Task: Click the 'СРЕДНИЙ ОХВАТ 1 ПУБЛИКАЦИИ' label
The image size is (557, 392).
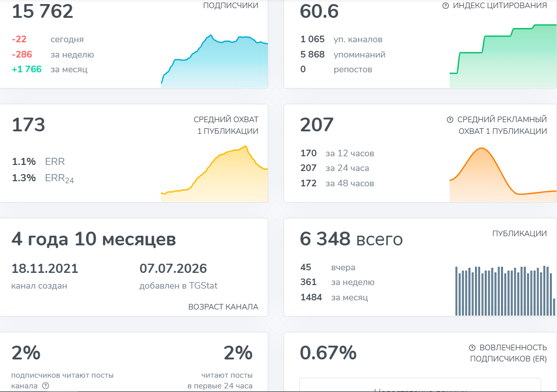Action: coord(226,125)
